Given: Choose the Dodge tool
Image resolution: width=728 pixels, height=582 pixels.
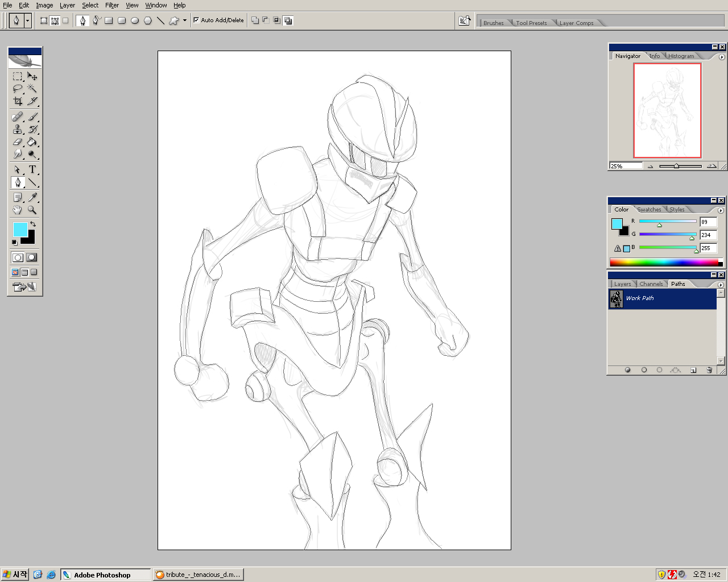Looking at the screenshot, I should (x=32, y=154).
